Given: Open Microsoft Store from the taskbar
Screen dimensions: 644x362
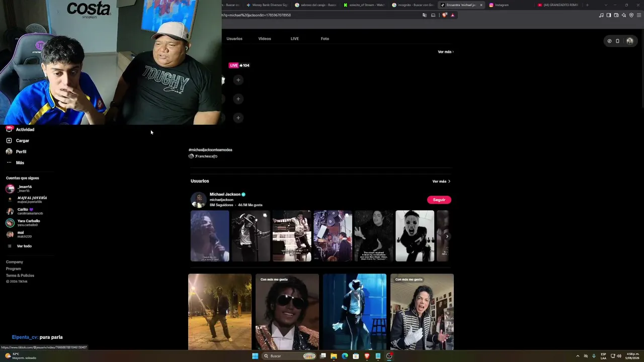Looking at the screenshot, I should point(356,356).
